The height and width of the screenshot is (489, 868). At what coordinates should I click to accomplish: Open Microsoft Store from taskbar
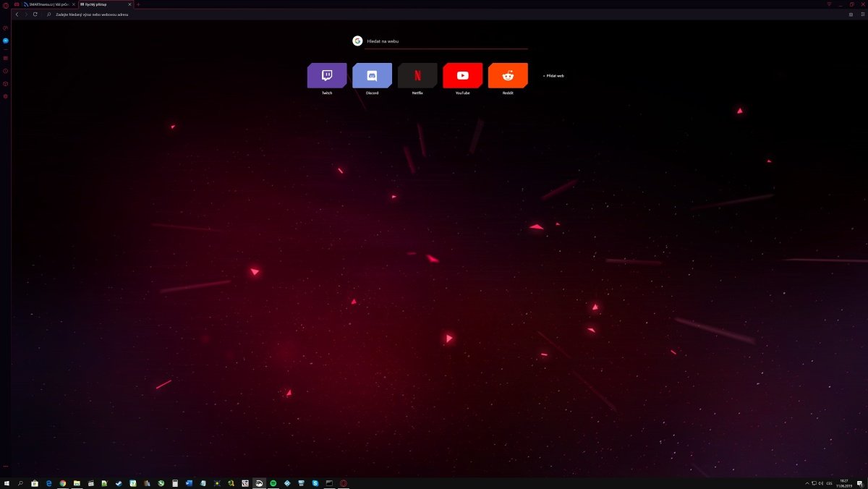34,482
